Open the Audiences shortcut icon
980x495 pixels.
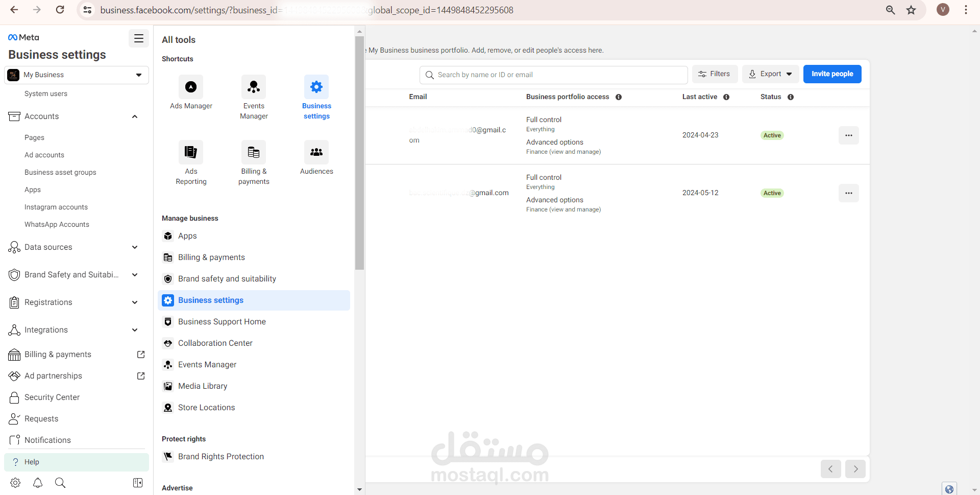[316, 152]
